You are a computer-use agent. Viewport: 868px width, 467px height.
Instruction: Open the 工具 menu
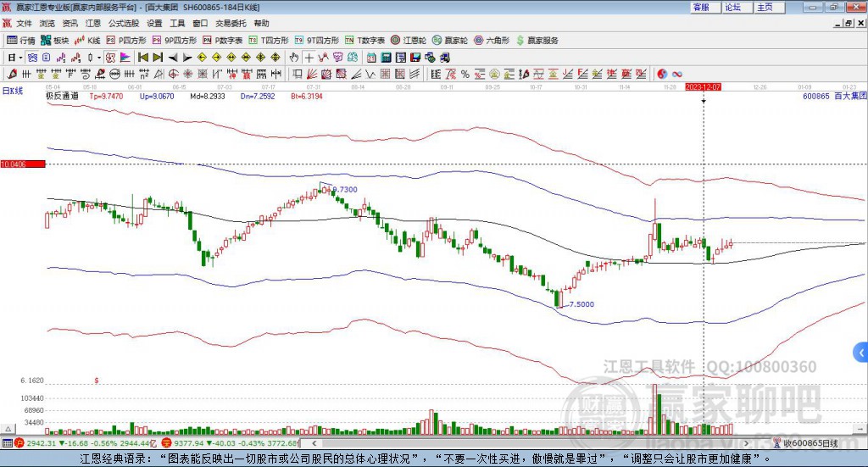(177, 23)
